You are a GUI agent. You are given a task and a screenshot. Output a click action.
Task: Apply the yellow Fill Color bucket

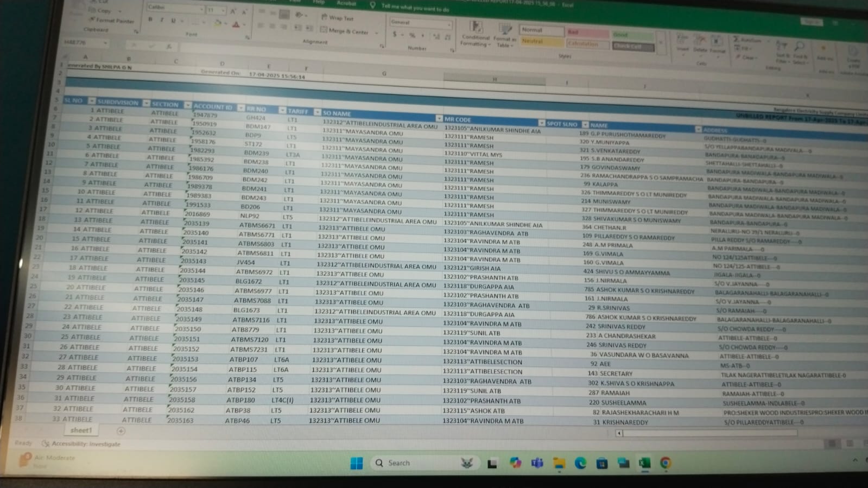coord(218,23)
